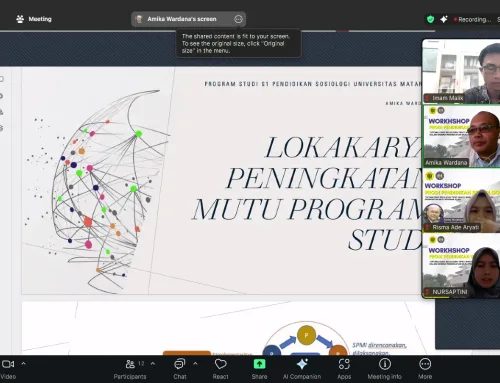Select Imam Malik's video tile

461,71
